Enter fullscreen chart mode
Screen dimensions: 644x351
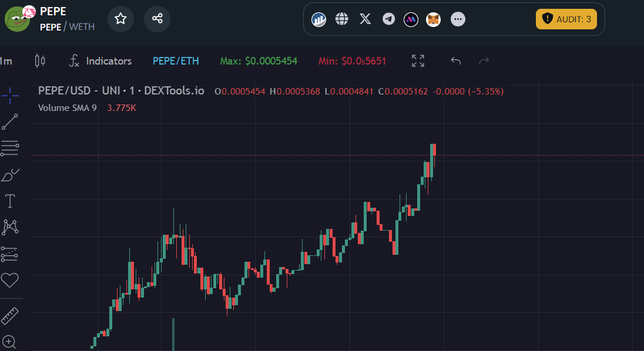(418, 60)
